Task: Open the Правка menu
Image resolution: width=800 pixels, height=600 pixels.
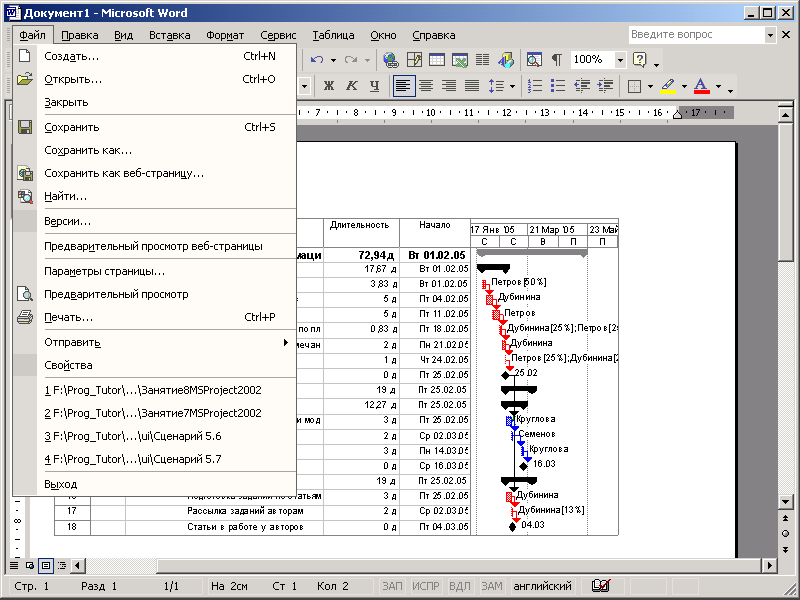Action: pyautogui.click(x=80, y=35)
